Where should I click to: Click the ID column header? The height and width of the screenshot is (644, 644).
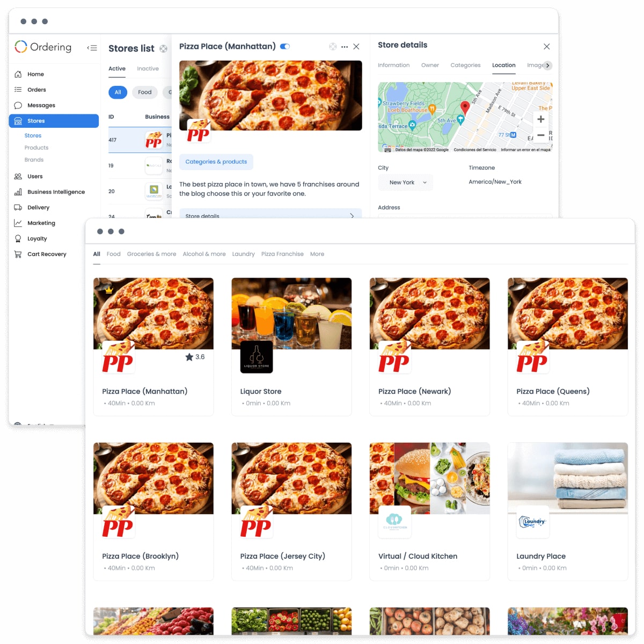click(111, 117)
